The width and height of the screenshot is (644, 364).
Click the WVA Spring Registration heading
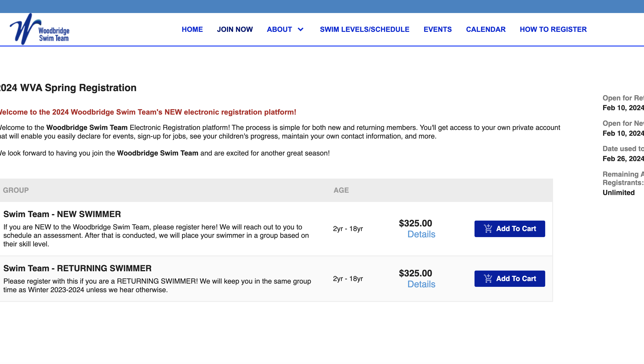67,88
